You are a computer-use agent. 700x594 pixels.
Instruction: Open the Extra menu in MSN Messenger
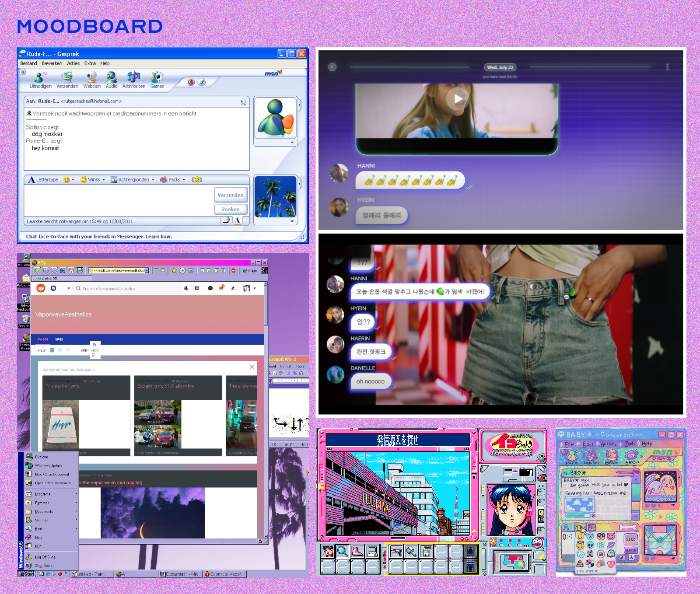90,63
